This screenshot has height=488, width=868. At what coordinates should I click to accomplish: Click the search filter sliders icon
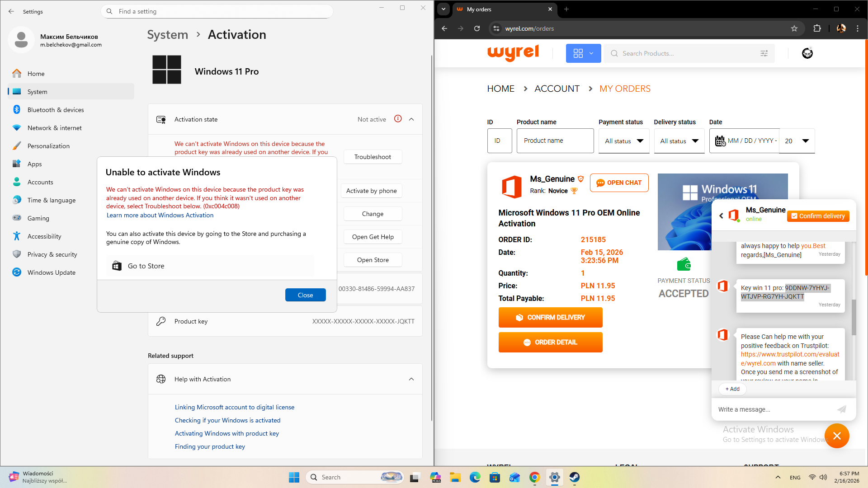(764, 53)
